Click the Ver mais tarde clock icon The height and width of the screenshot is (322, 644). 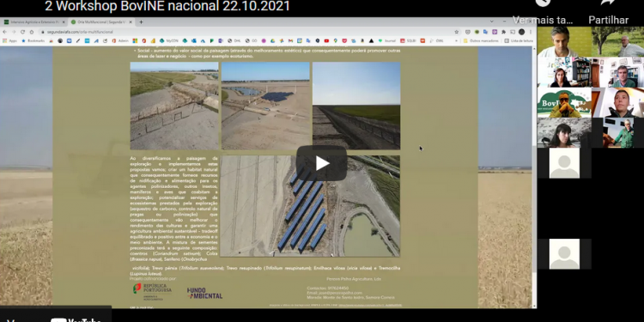click(543, 3)
